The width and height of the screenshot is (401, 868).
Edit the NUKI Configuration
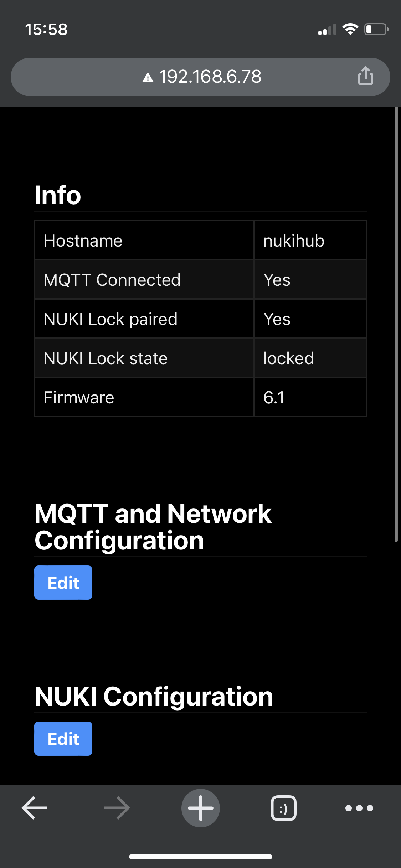tap(63, 738)
